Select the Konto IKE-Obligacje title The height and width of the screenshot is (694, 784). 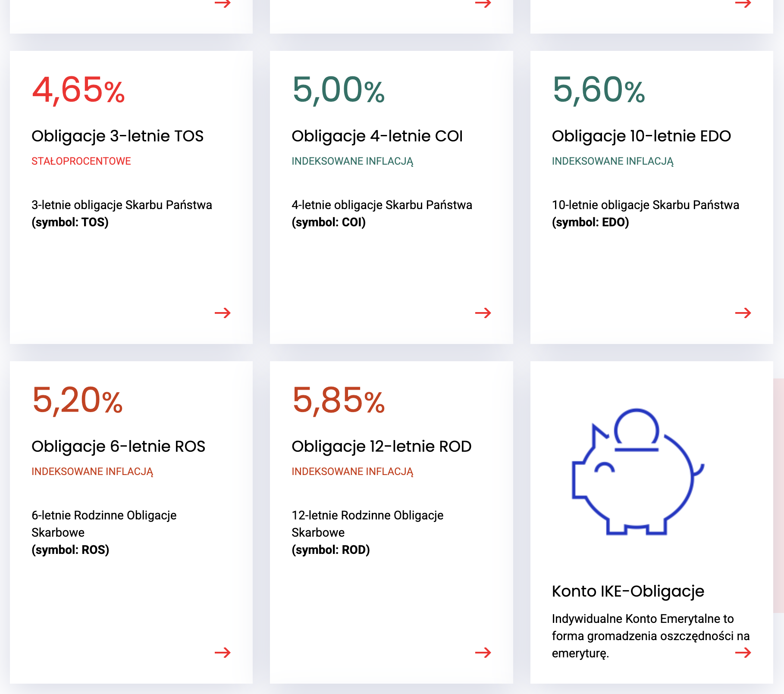tap(628, 591)
